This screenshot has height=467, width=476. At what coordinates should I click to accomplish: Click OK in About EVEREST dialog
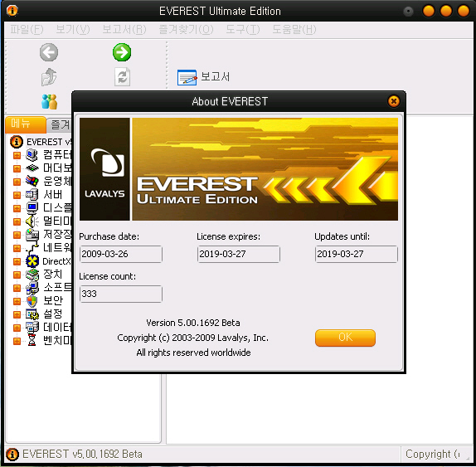(345, 338)
